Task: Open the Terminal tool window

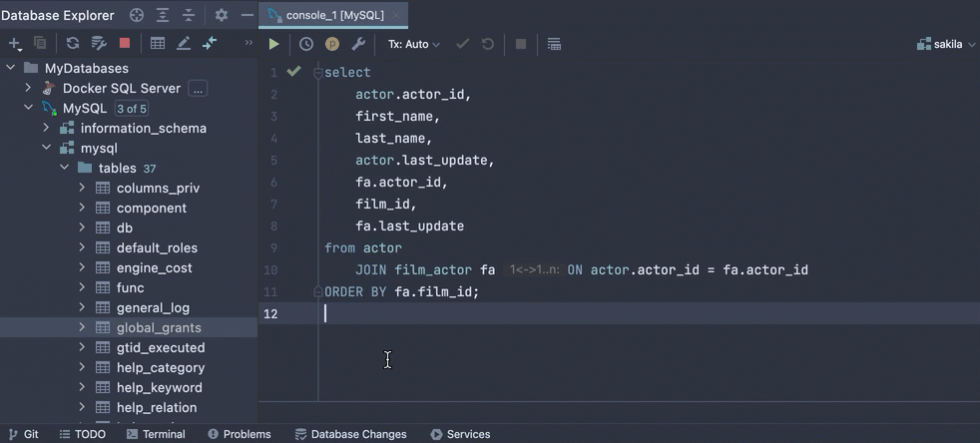Action: pos(157,434)
